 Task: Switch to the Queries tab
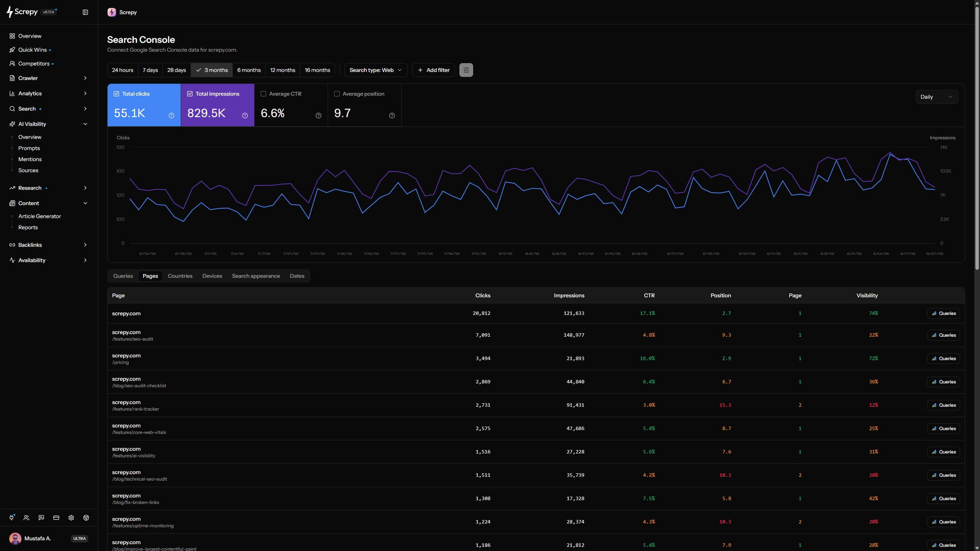click(123, 276)
